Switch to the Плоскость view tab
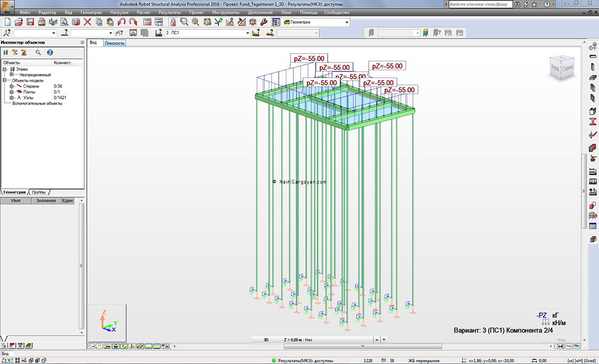599x364 pixels. (115, 43)
